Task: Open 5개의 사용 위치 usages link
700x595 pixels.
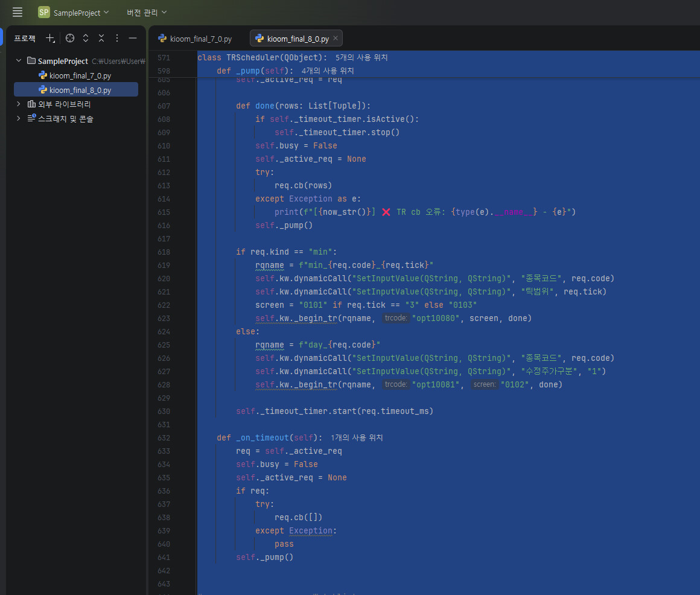Action: click(361, 57)
